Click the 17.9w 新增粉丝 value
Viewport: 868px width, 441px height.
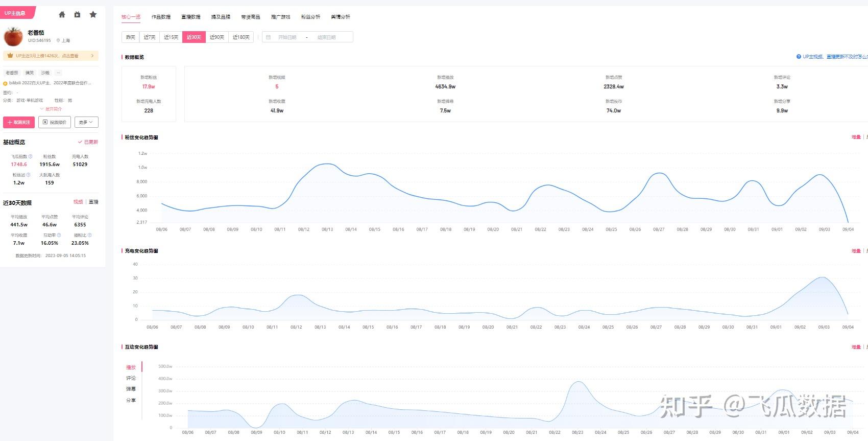click(149, 87)
